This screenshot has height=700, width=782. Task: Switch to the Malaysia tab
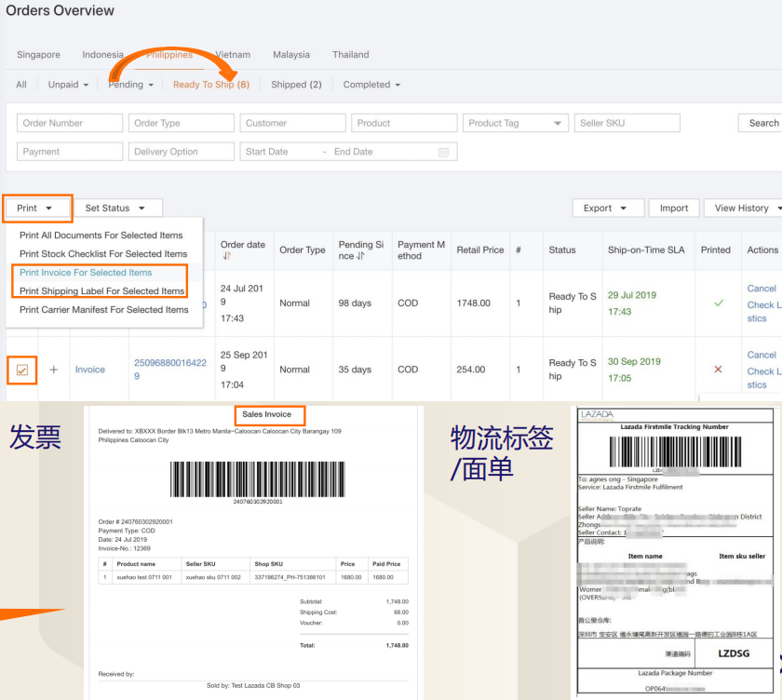(x=291, y=55)
